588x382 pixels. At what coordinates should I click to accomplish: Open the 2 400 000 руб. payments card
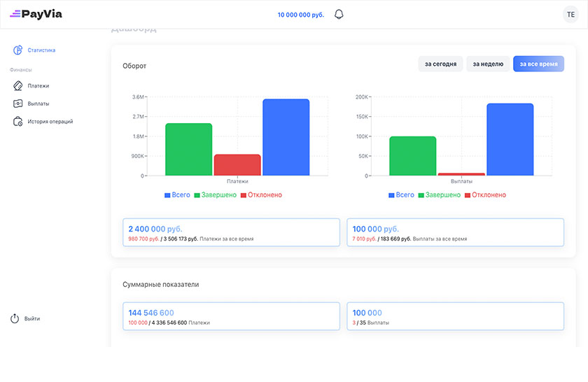click(231, 232)
